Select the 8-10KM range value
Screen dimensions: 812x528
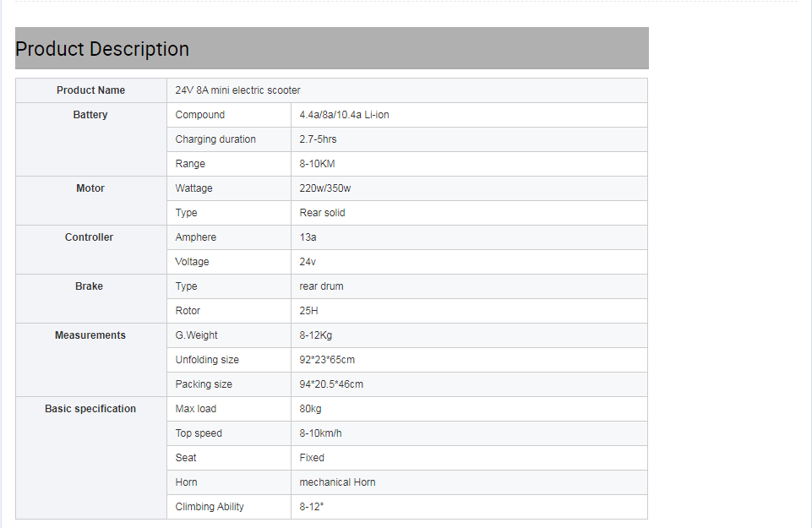point(317,164)
